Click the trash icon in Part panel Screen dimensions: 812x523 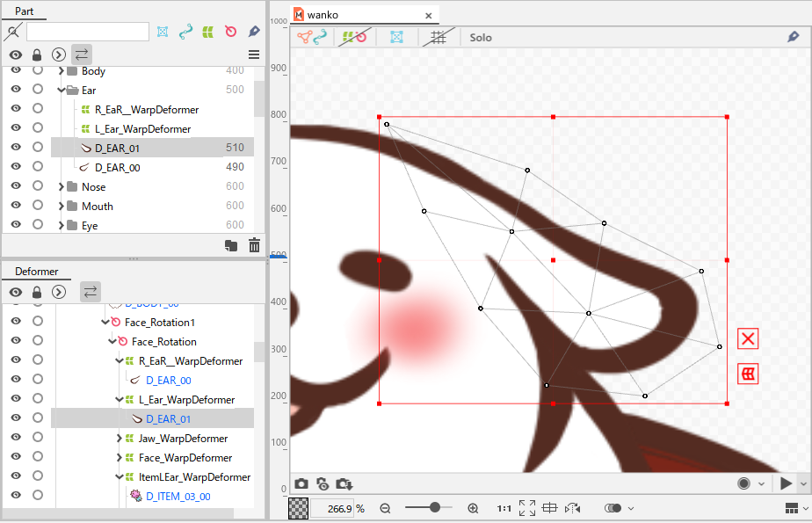(x=254, y=245)
